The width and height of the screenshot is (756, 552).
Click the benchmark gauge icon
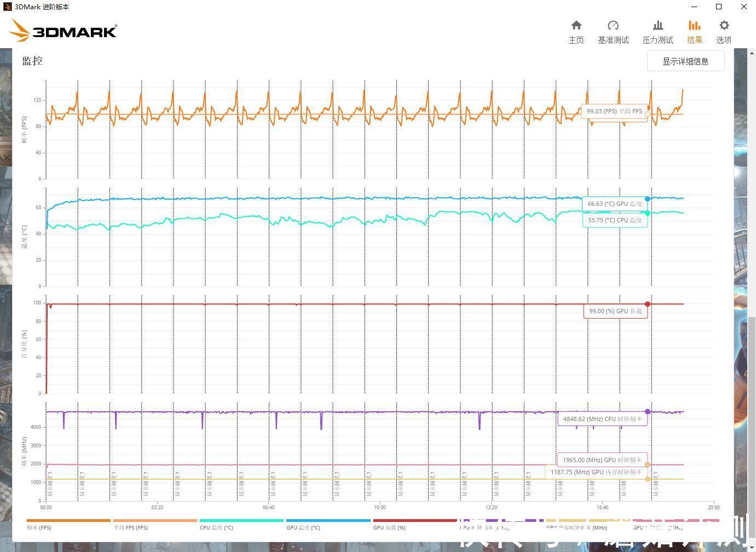[613, 25]
